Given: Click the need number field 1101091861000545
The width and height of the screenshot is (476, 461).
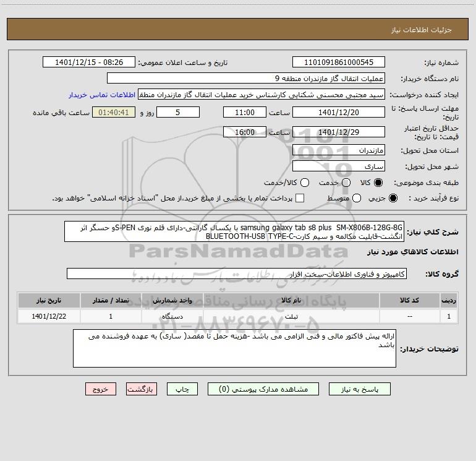Looking at the screenshot, I should pyautogui.click(x=339, y=62).
